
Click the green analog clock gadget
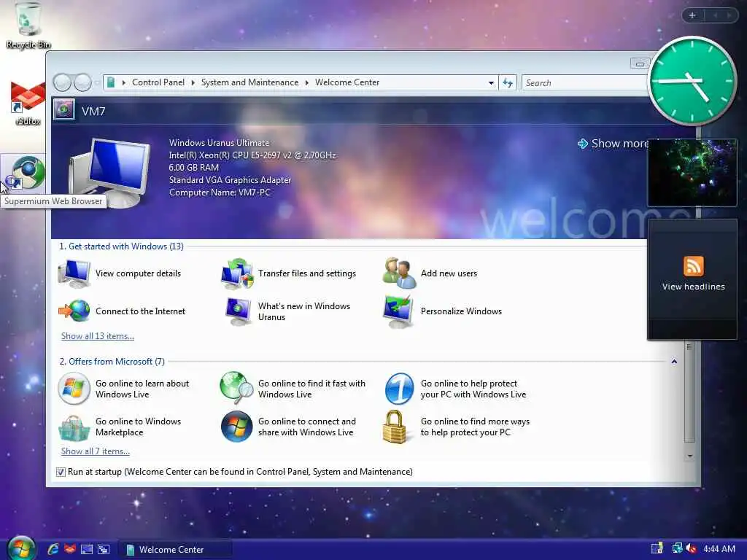tap(692, 80)
